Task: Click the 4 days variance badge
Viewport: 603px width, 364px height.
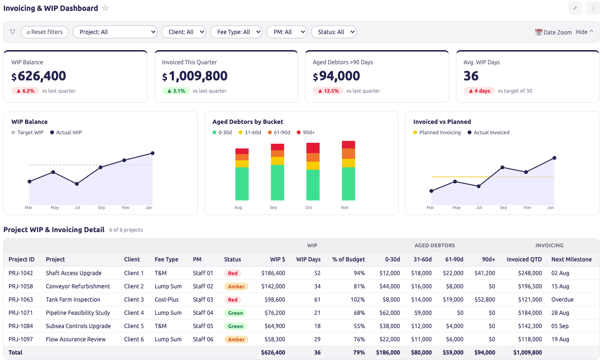Action: 479,91
